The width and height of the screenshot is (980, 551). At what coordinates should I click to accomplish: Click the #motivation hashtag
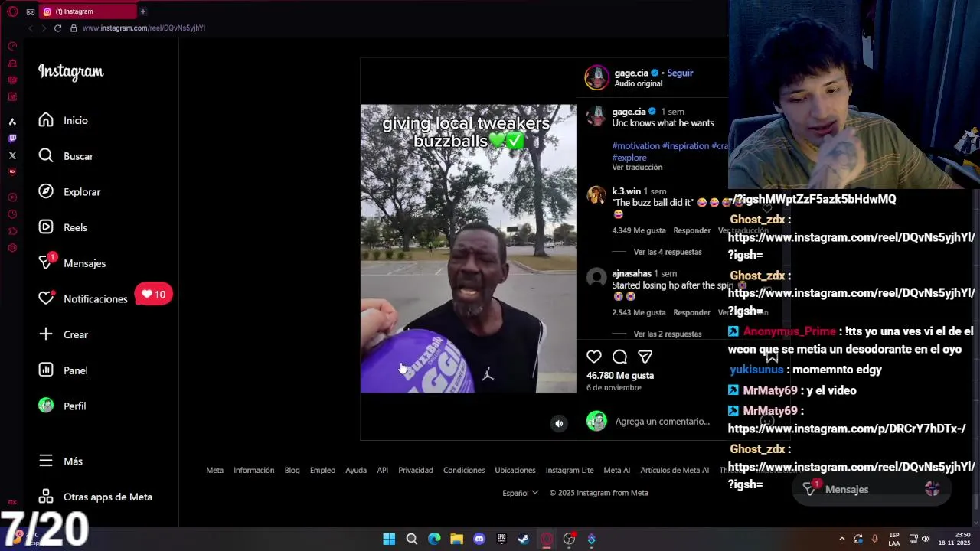click(x=635, y=145)
